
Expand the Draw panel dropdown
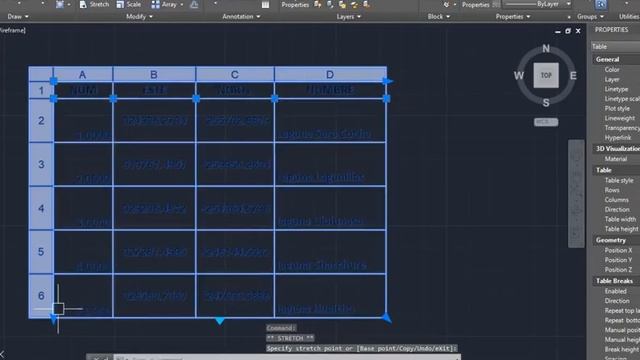pyautogui.click(x=18, y=17)
